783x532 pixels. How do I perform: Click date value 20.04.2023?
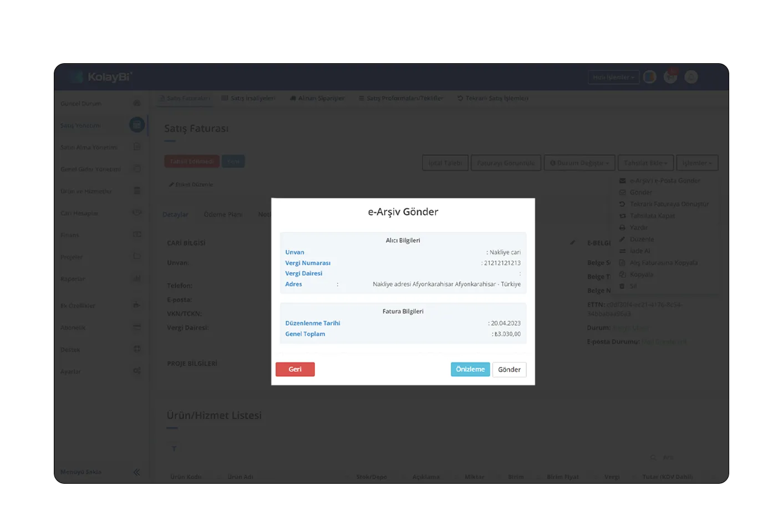click(506, 323)
